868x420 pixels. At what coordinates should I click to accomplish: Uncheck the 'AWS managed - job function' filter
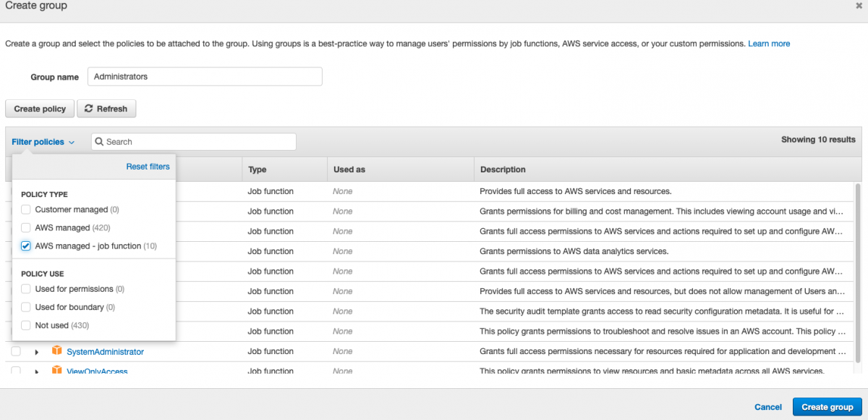25,245
